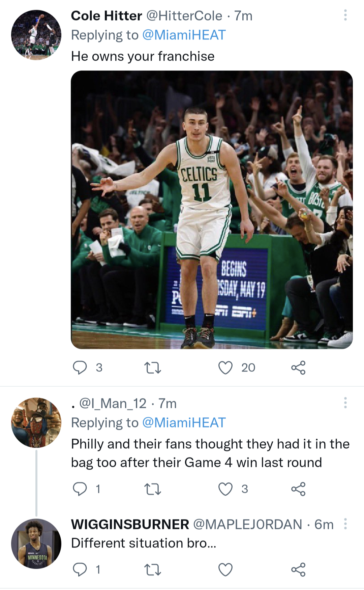Image resolution: width=364 pixels, height=590 pixels.
Task: Open more options on @I_Man_12's tweet
Action: click(345, 403)
